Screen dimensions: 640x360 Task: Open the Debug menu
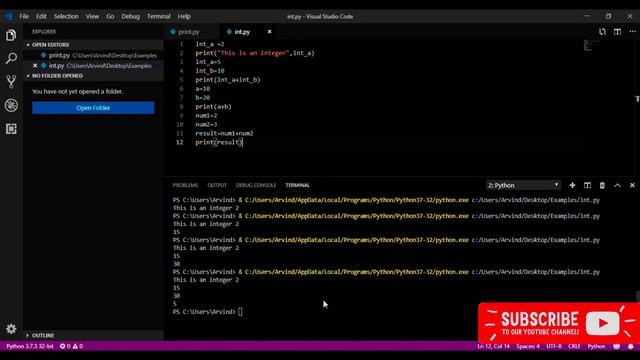coord(131,16)
